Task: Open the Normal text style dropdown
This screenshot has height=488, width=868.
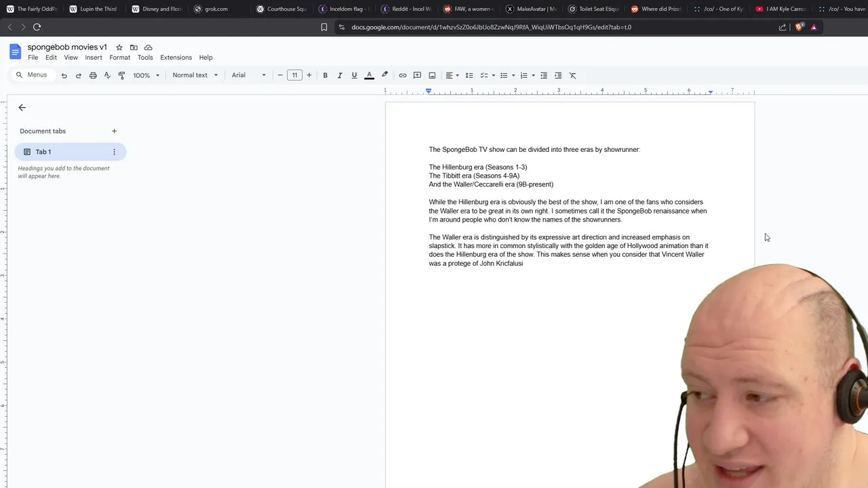Action: 195,75
